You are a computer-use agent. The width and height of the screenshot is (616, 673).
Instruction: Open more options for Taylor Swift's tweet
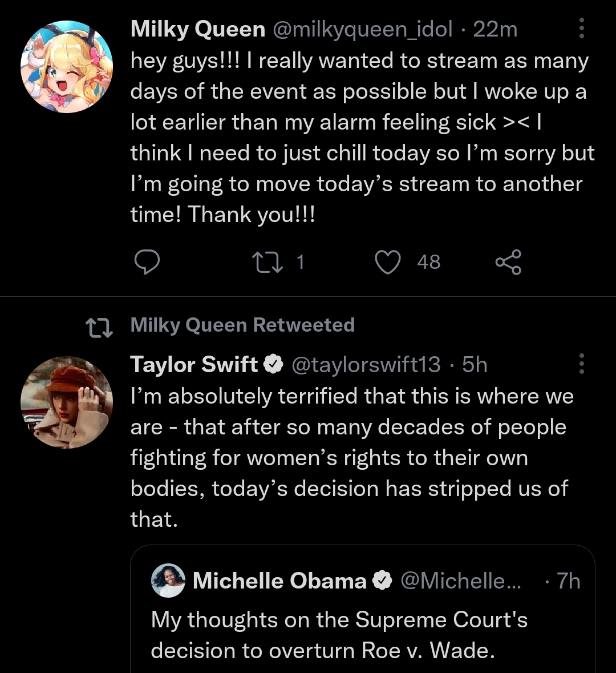click(x=581, y=364)
